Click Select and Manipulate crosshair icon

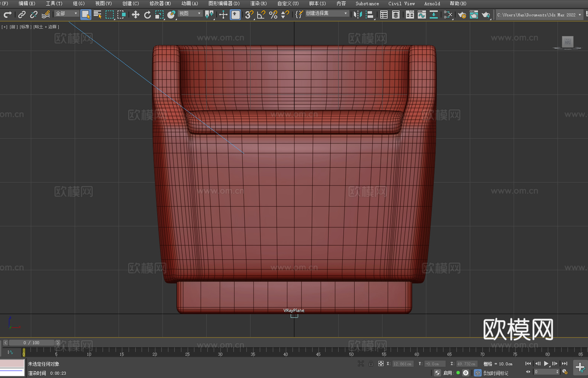click(223, 14)
